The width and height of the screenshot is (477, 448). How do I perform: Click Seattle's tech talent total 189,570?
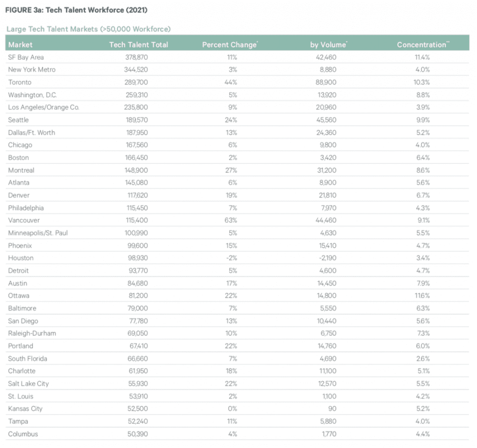pyautogui.click(x=137, y=120)
